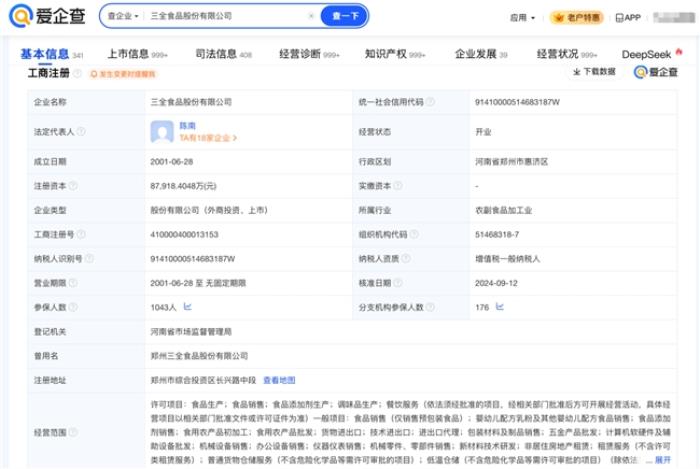The image size is (700, 469).
Task: Open the APP download link
Action: (628, 17)
